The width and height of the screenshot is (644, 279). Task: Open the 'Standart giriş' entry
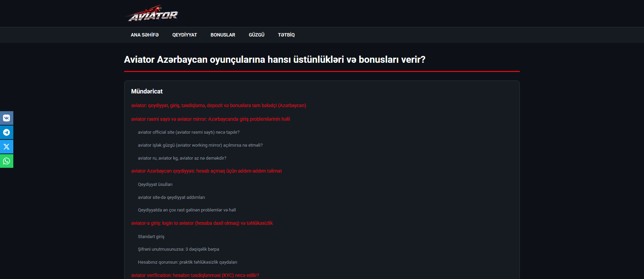[151, 237]
